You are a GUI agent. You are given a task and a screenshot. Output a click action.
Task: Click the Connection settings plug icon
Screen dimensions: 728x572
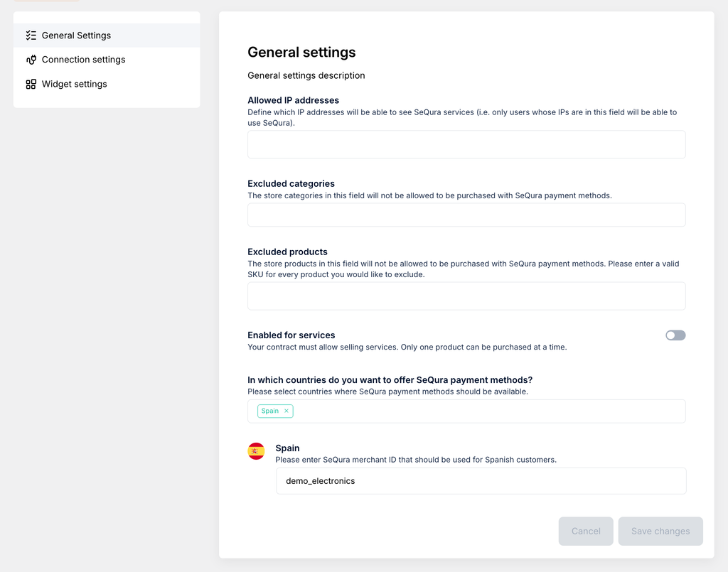(x=31, y=60)
